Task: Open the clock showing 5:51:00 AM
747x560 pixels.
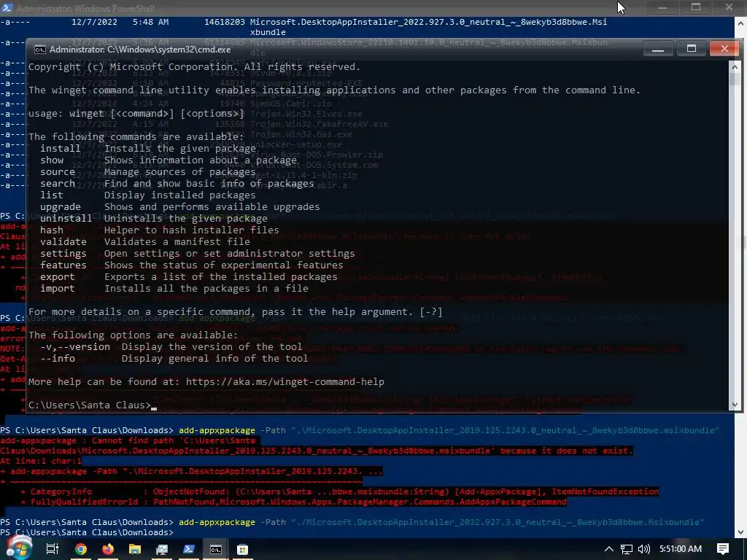Action: [681, 549]
